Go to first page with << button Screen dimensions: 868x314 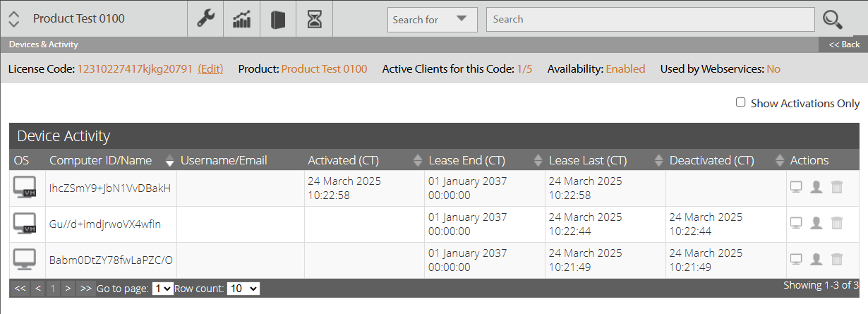[x=20, y=288]
